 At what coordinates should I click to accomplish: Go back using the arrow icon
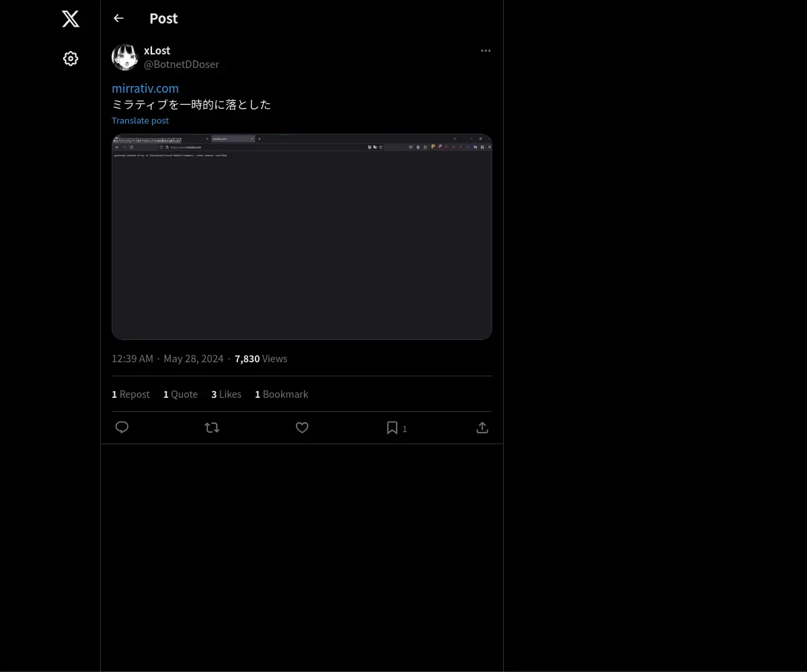click(118, 18)
